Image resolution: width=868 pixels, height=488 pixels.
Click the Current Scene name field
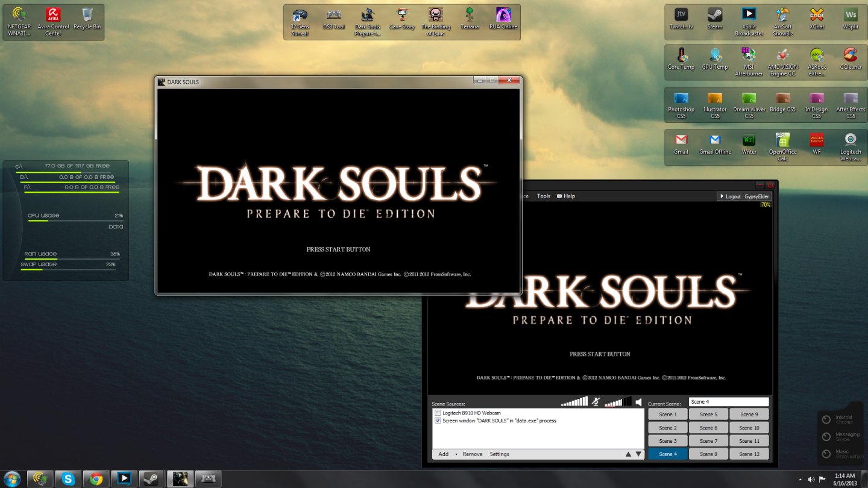point(729,402)
